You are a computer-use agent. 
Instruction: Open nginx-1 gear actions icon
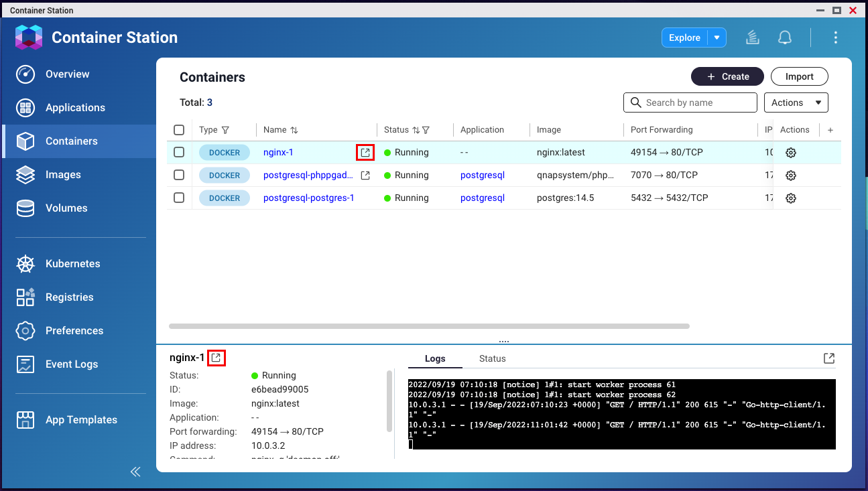click(791, 153)
